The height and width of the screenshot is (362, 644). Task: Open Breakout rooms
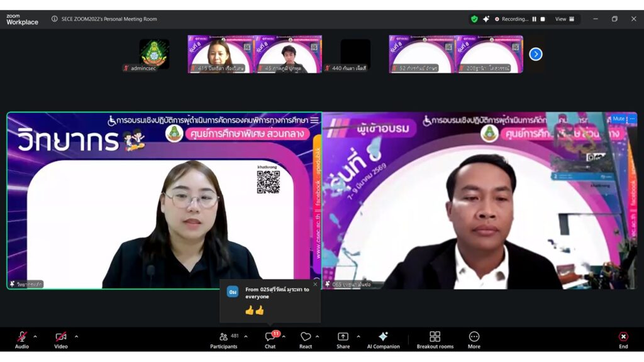tap(435, 337)
